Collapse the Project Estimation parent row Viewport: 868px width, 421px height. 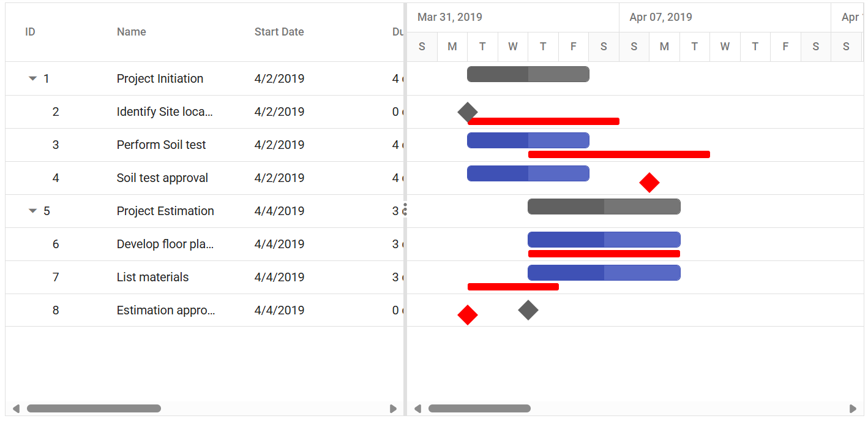coord(33,211)
